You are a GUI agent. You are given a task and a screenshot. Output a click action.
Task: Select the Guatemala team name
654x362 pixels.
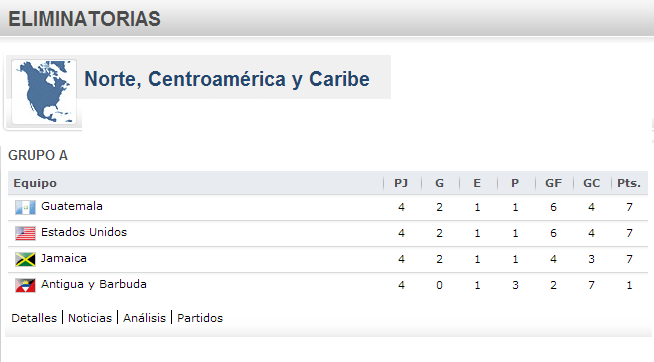(72, 206)
